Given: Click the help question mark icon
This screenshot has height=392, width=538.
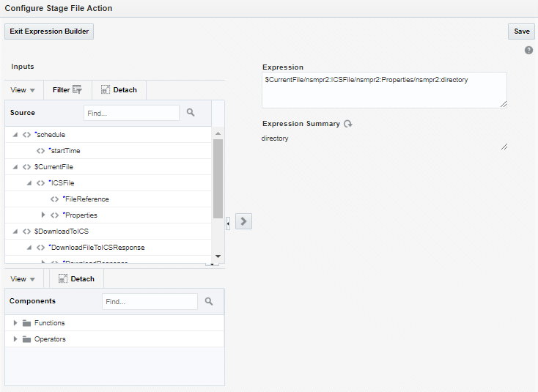Looking at the screenshot, I should (x=528, y=50).
